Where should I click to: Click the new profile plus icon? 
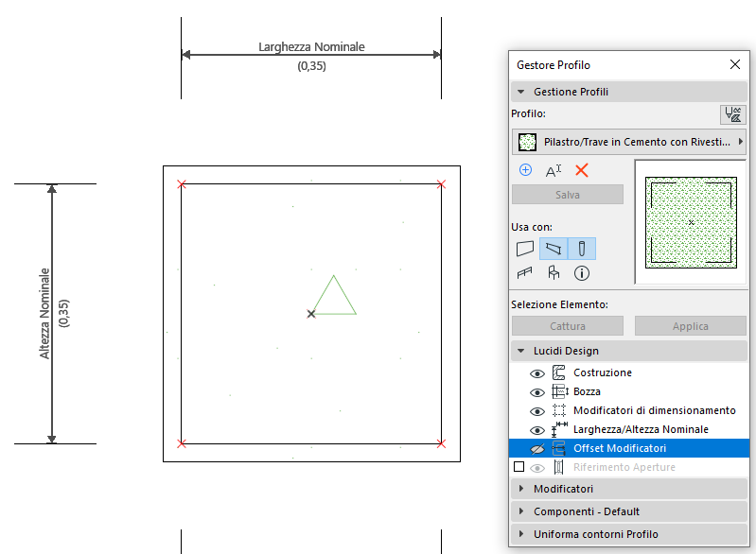click(x=525, y=170)
